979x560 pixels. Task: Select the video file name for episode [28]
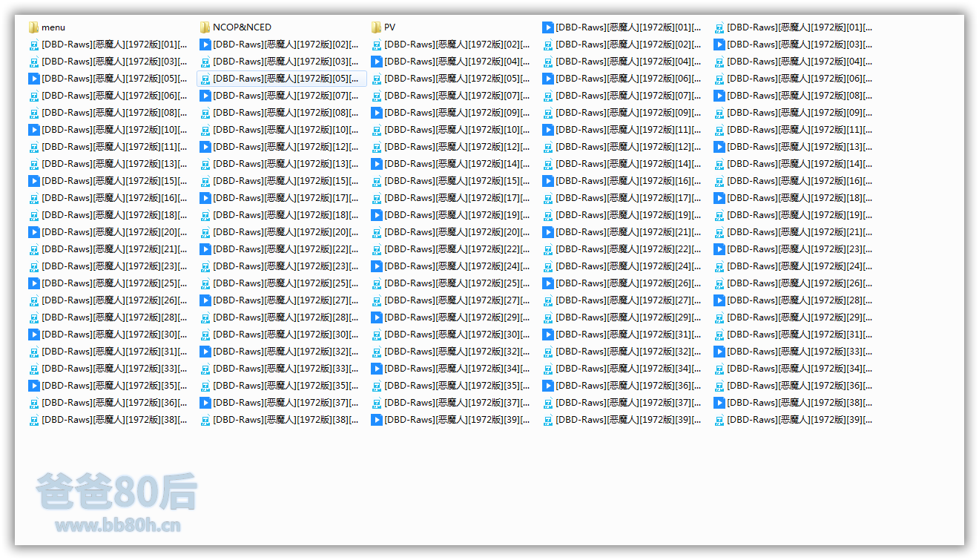(x=800, y=300)
